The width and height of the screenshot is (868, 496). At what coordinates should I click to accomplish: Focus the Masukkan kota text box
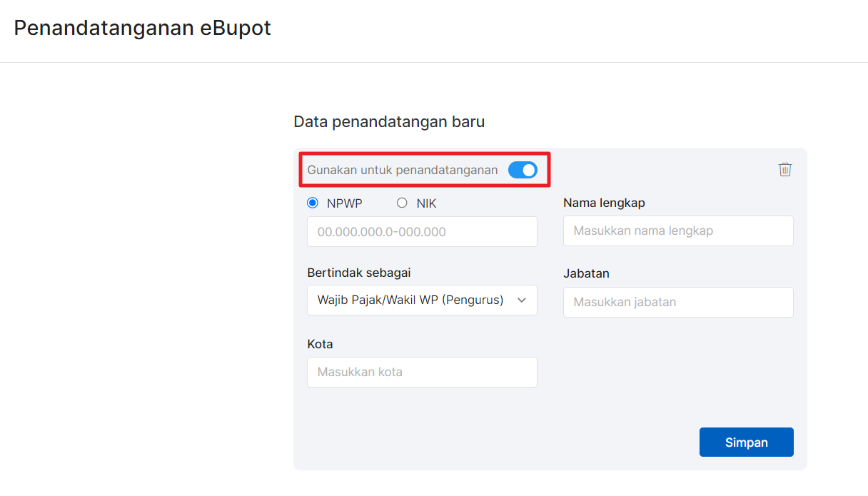421,373
